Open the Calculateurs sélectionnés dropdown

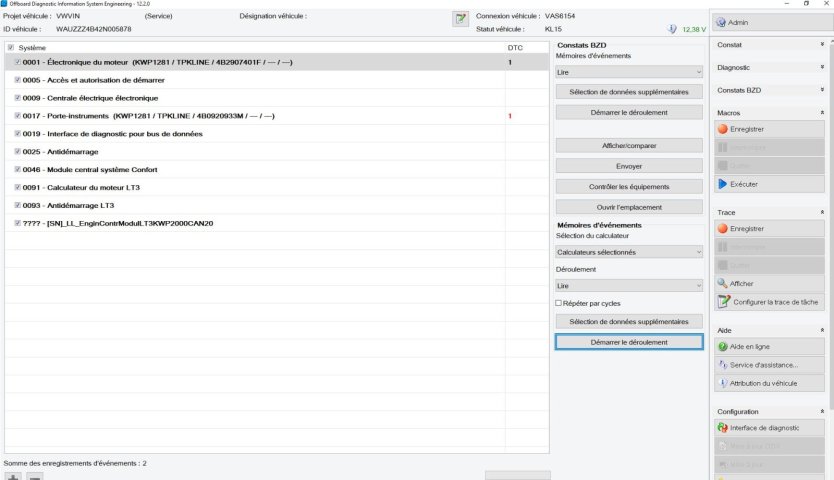629,252
